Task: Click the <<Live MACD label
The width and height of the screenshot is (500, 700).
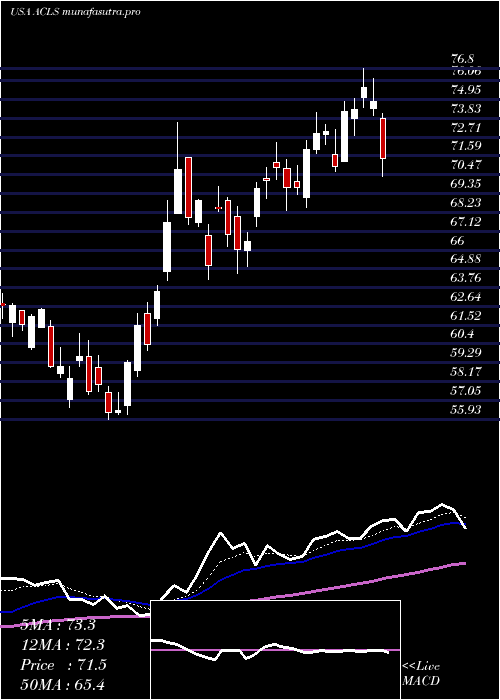Action: 421,674
